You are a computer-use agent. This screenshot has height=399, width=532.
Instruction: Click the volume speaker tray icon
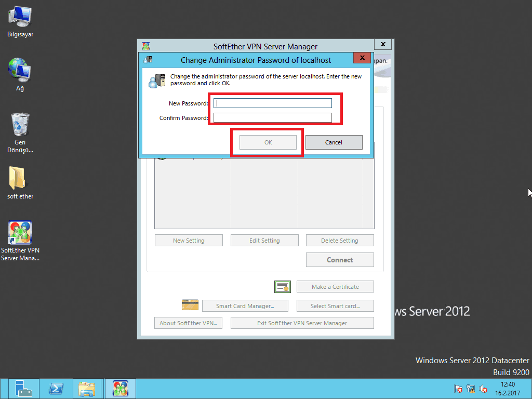483,389
